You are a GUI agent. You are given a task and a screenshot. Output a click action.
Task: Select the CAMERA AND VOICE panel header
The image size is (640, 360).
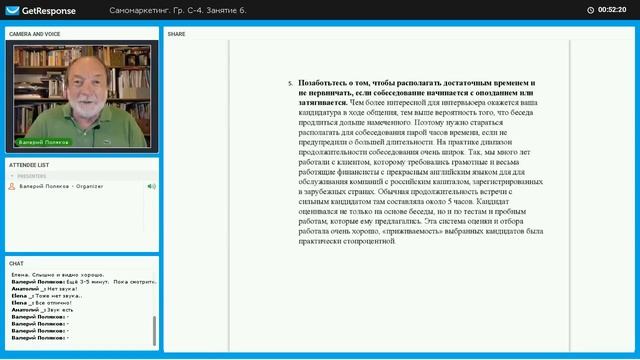(35, 34)
